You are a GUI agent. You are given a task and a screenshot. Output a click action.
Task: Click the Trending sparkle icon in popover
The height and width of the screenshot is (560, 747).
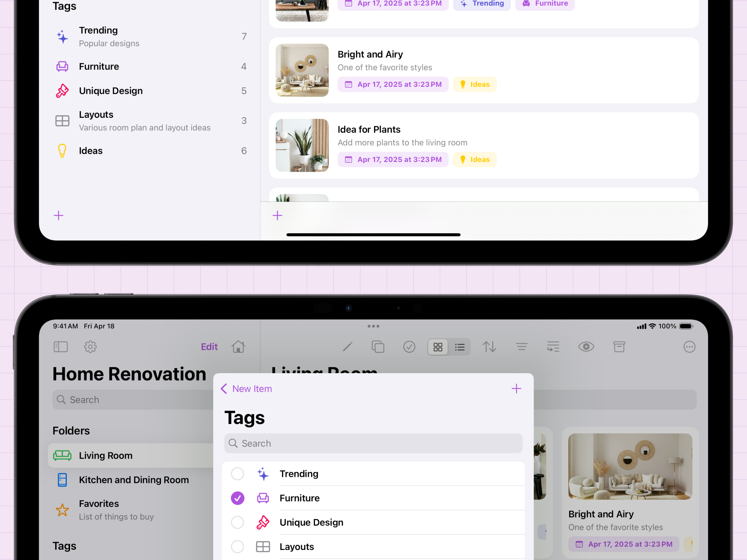[263, 474]
